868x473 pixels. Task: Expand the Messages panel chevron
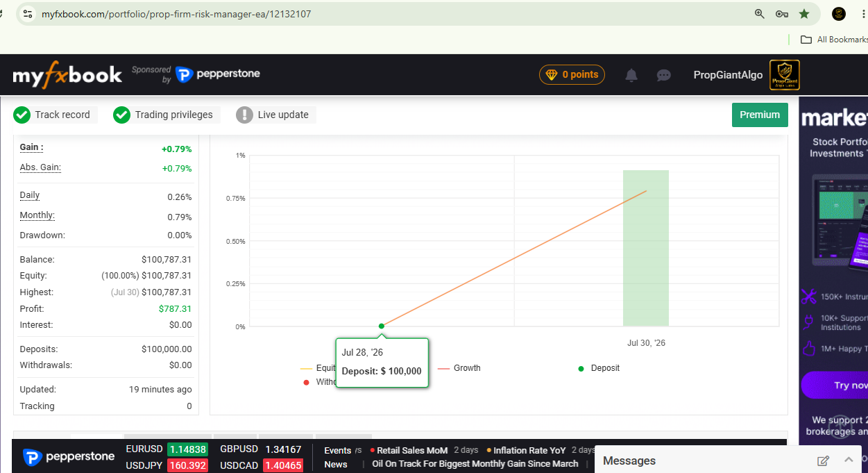point(849,460)
